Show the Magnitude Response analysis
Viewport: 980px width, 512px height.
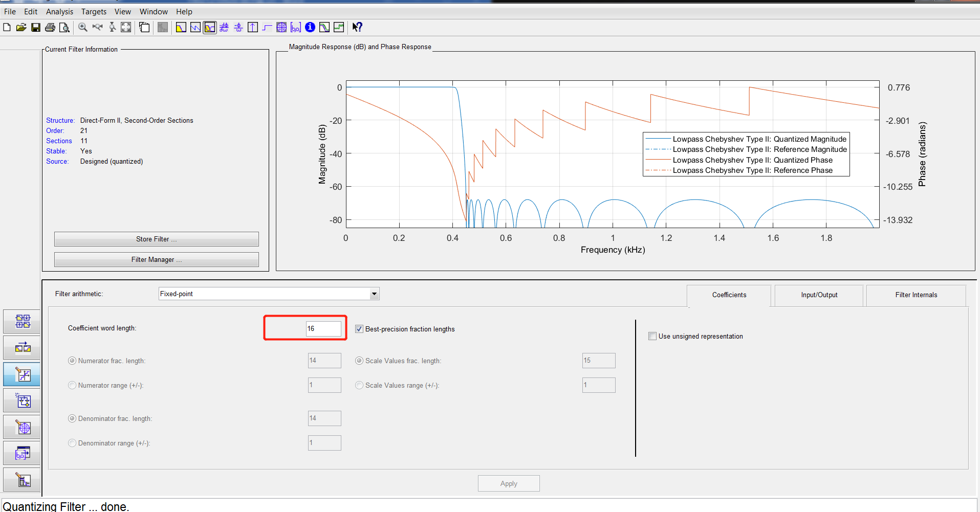[x=181, y=27]
